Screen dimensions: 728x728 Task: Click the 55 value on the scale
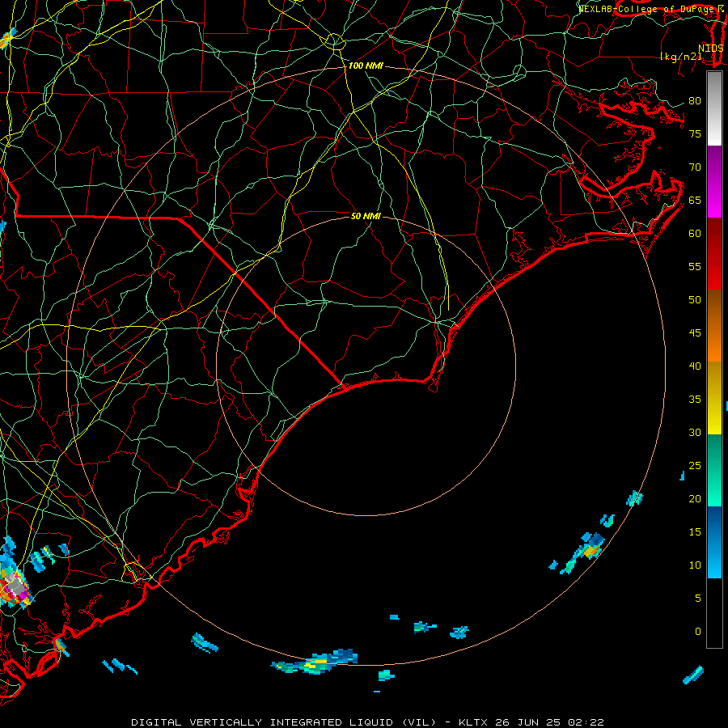[x=695, y=266]
